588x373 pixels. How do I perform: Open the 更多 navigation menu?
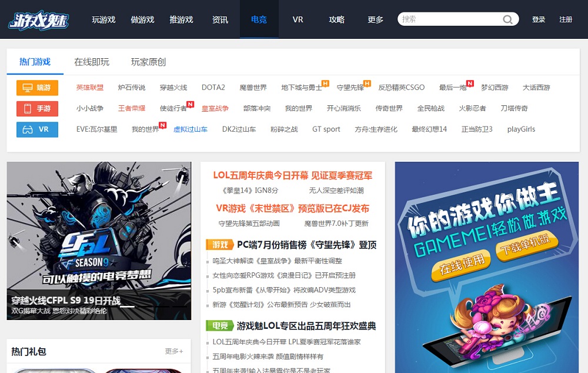tap(375, 19)
